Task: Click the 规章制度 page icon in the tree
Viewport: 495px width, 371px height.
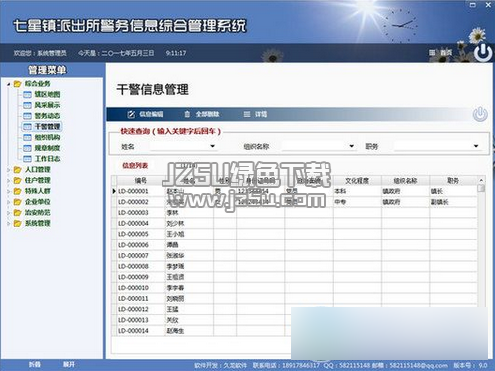Action: 27,148
